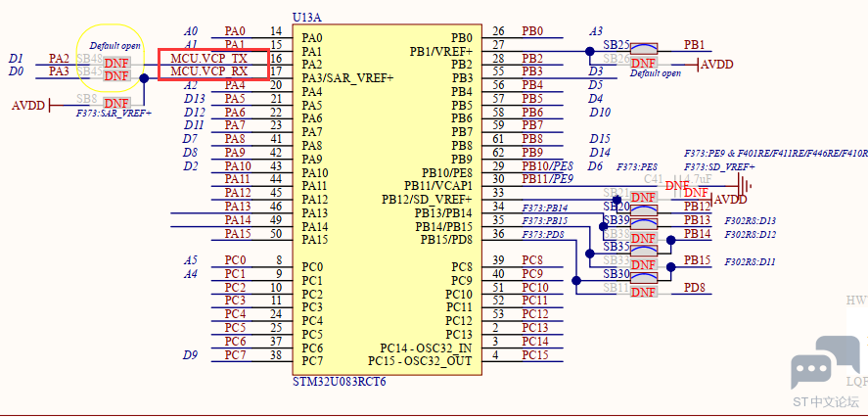
Task: Click the D15 label beside PB8
Action: click(600, 139)
